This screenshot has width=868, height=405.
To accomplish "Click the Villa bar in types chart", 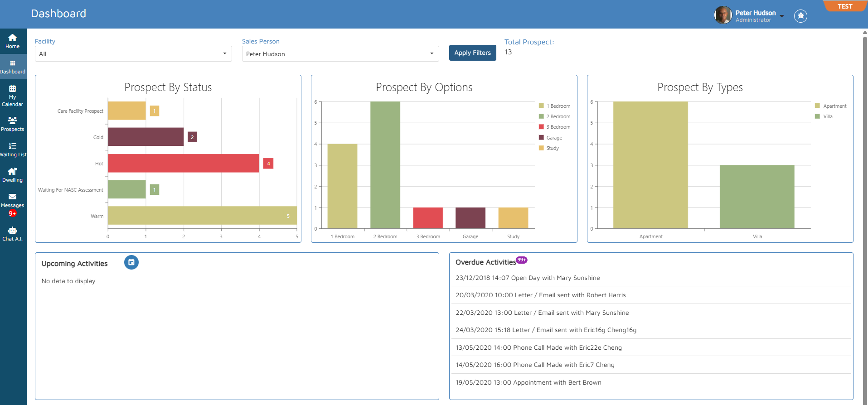I will tap(757, 197).
